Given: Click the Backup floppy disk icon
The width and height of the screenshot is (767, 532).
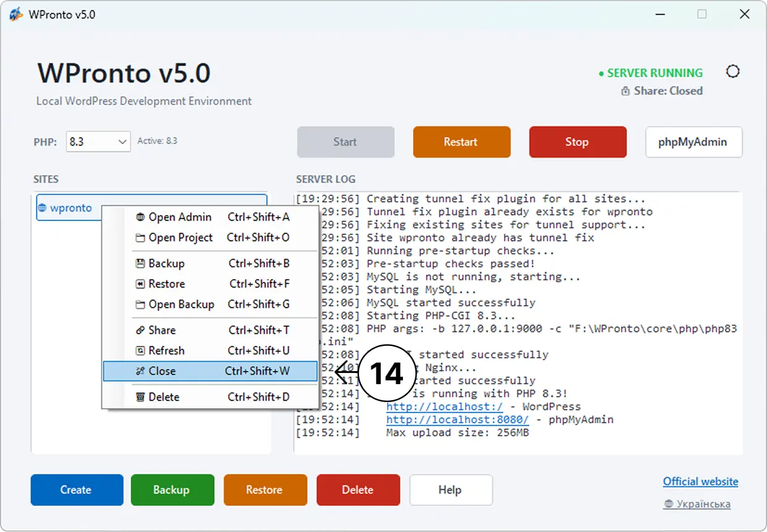Looking at the screenshot, I should pyautogui.click(x=140, y=264).
